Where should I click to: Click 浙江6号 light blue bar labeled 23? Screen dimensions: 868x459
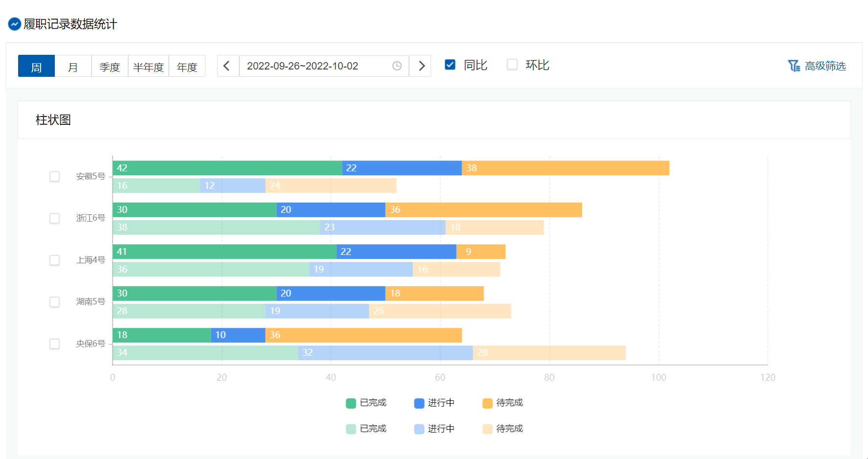[x=383, y=228]
